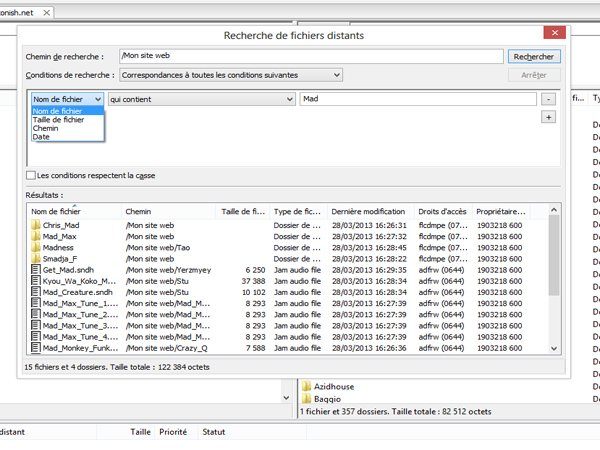600x450 pixels.
Task: Click status text '15 fichiers et 4 dossiers'
Action: [x=67, y=367]
